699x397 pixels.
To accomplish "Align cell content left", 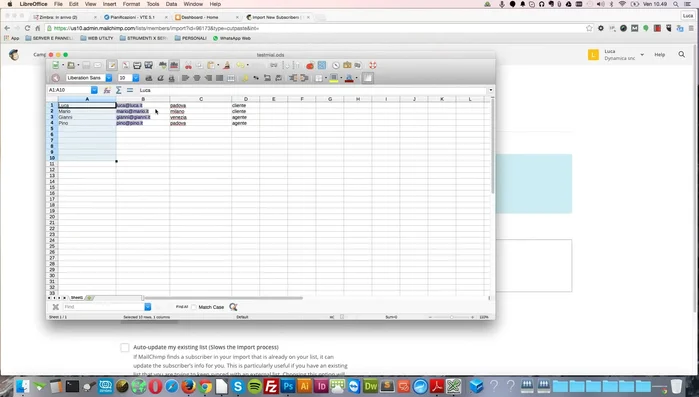I will click(x=185, y=78).
